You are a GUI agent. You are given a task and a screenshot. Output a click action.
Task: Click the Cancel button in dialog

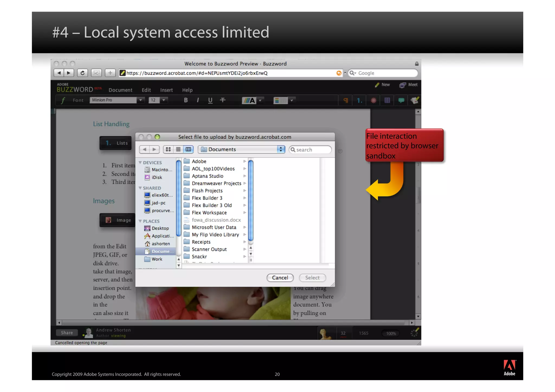[280, 278]
